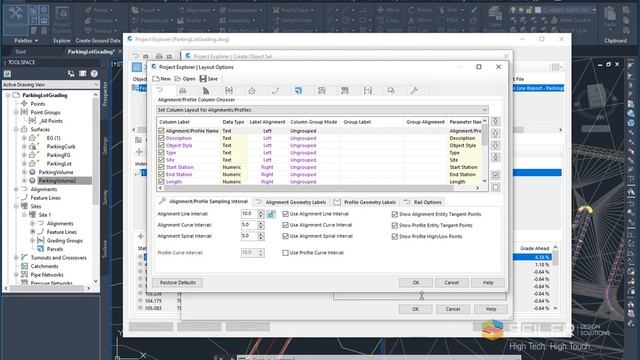Image resolution: width=640 pixels, height=360 pixels.
Task: Select the corridor road tab icon
Action: pyautogui.click(x=182, y=91)
